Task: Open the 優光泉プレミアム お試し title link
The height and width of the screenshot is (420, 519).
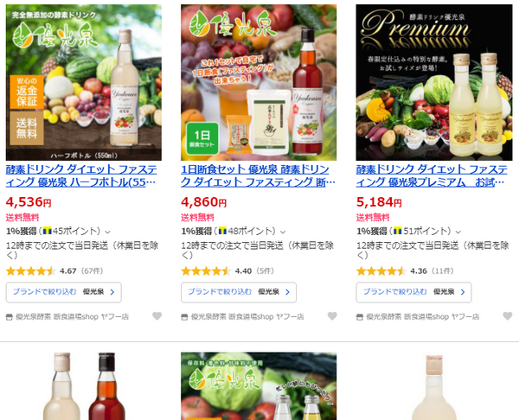Action: pos(432,176)
